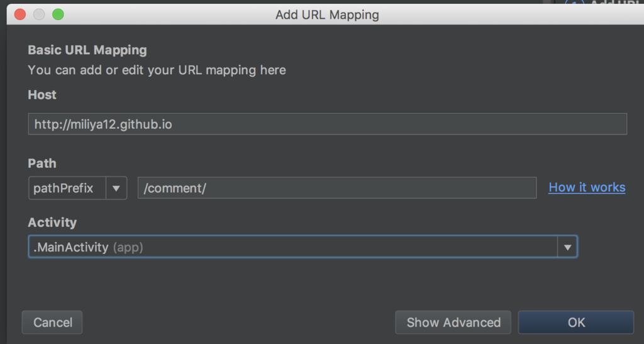Click the Activity label

pyautogui.click(x=52, y=223)
